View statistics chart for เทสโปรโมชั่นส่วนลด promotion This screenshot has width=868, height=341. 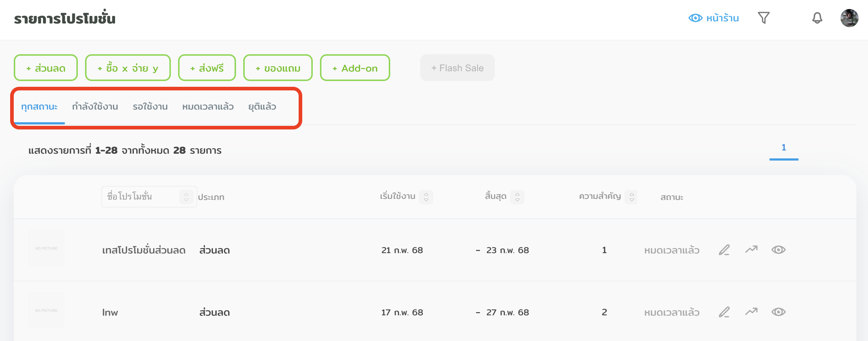point(751,250)
